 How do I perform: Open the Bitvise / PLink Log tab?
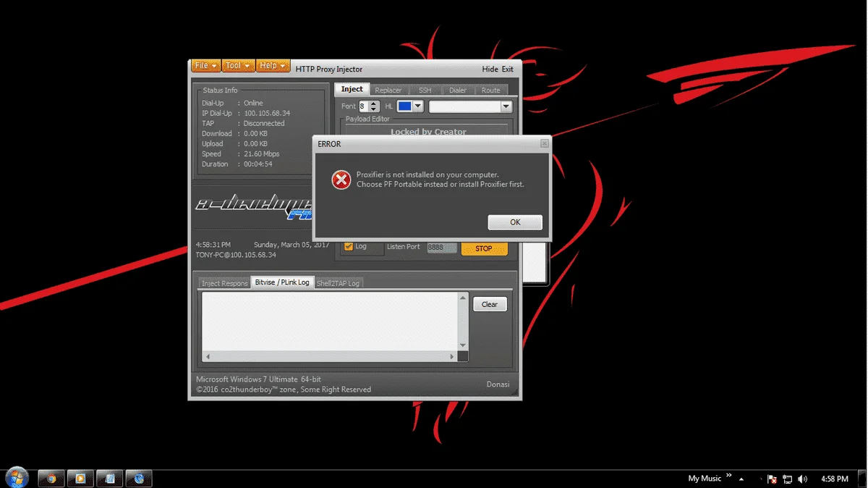point(282,282)
